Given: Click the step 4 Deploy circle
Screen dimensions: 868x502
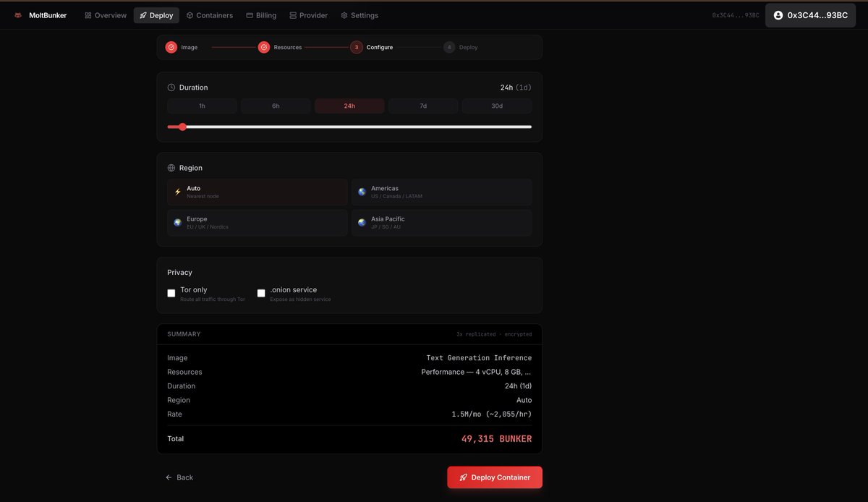Looking at the screenshot, I should pos(449,47).
